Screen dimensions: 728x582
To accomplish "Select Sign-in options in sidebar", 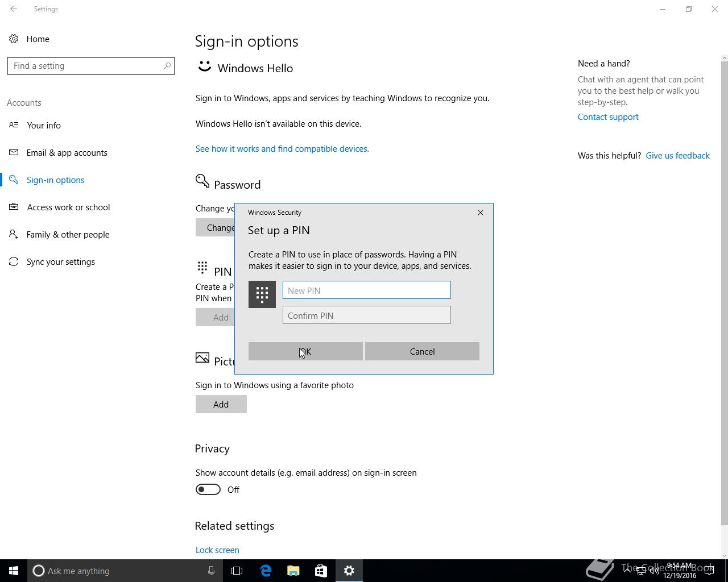I will tap(55, 180).
